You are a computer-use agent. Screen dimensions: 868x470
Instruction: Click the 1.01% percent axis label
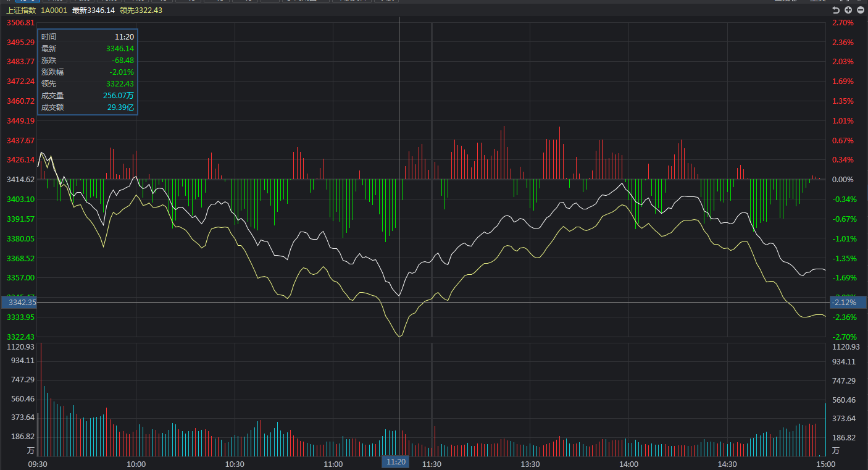point(843,121)
